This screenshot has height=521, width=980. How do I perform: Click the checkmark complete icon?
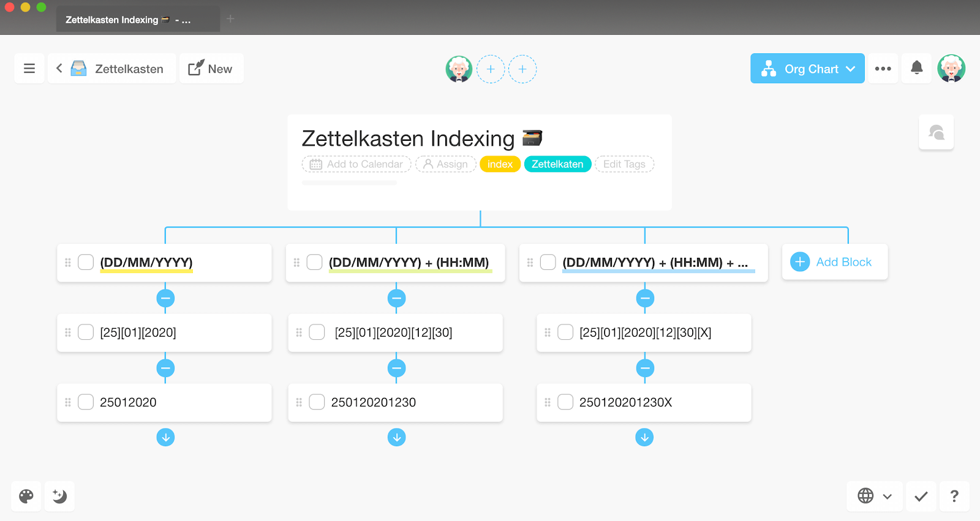[921, 496]
